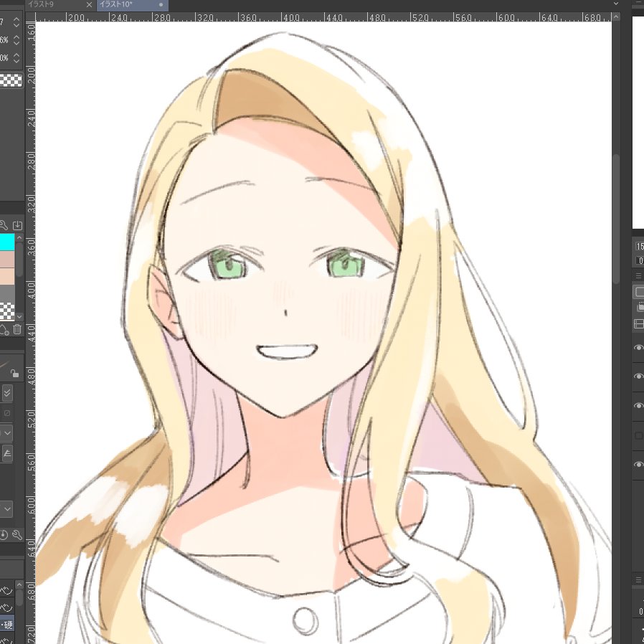644x644 pixels.
Task: Click the color list scrollbar thumb
Action: click(19, 259)
